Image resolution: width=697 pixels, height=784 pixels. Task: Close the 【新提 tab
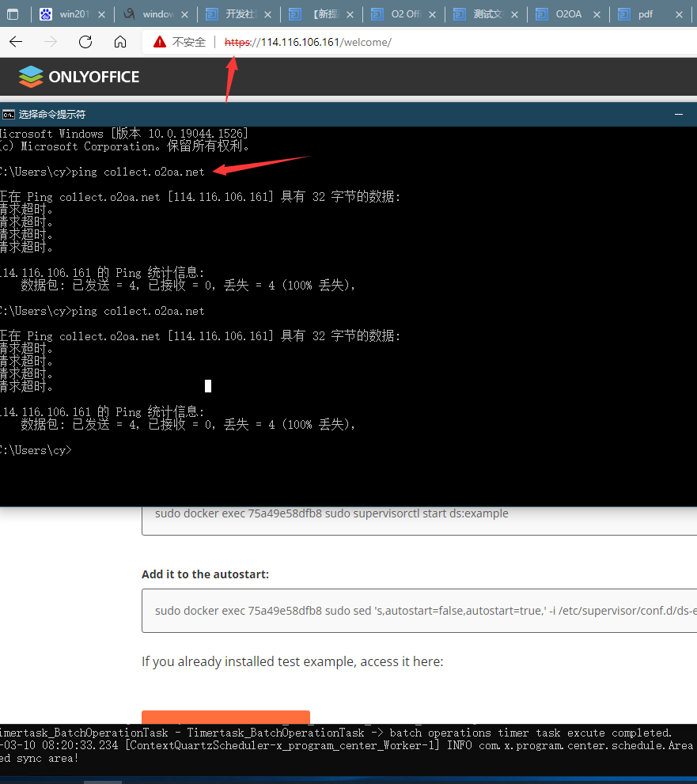coord(350,15)
